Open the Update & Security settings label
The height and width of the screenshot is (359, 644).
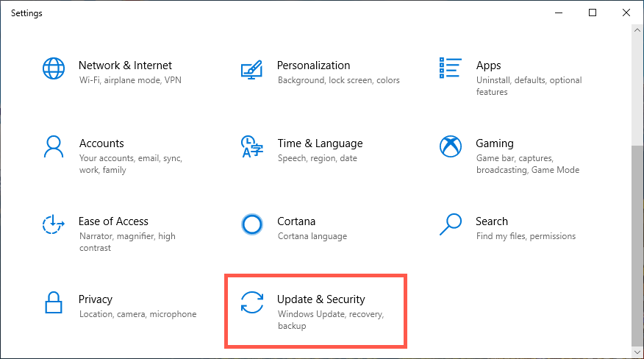[x=321, y=299]
